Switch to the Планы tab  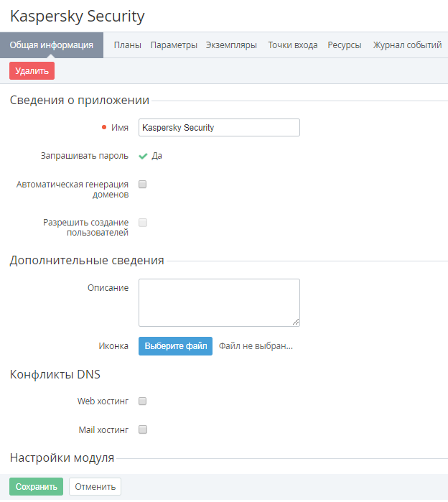[x=127, y=45]
